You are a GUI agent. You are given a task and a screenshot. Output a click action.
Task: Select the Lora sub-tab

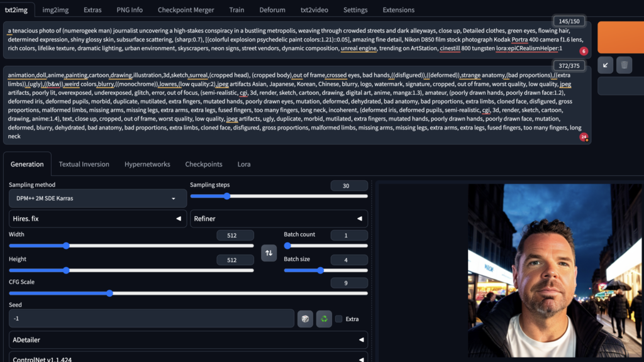(244, 164)
